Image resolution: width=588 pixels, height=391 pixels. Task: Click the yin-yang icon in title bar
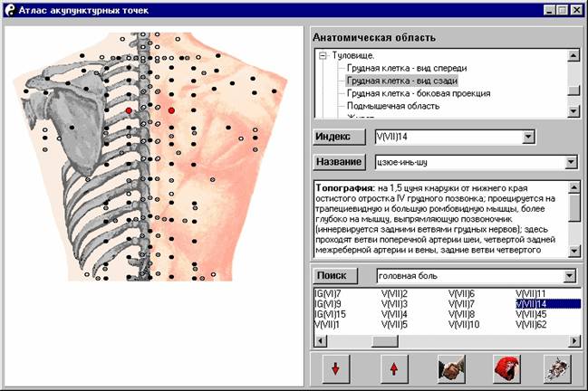(x=9, y=9)
